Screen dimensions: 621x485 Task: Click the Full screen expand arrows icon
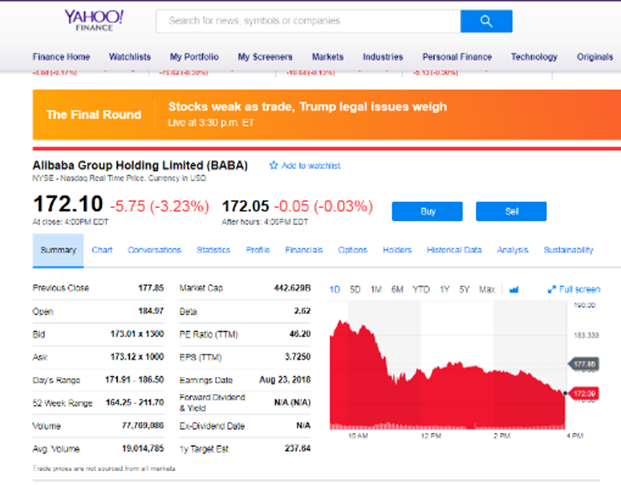tap(552, 289)
